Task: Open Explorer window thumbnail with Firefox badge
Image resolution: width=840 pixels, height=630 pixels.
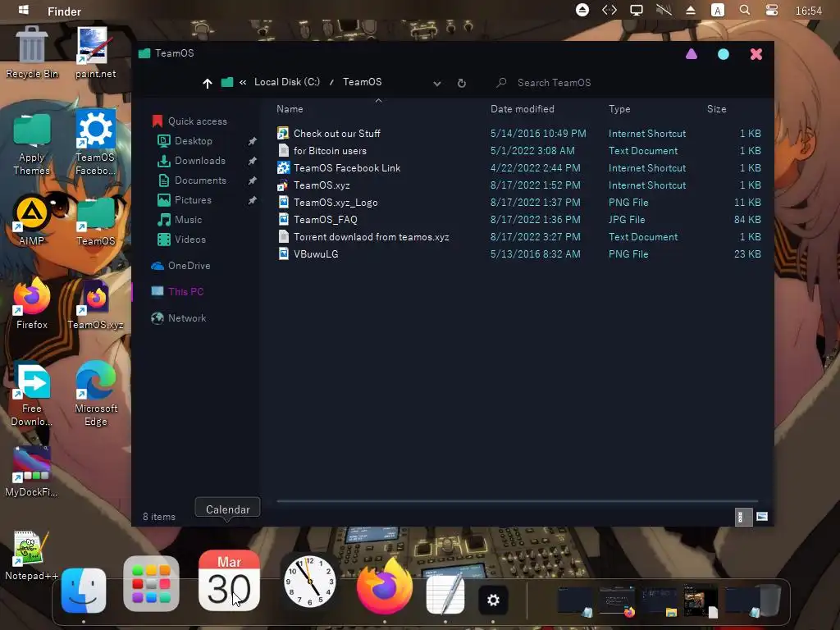Action: [616, 601]
